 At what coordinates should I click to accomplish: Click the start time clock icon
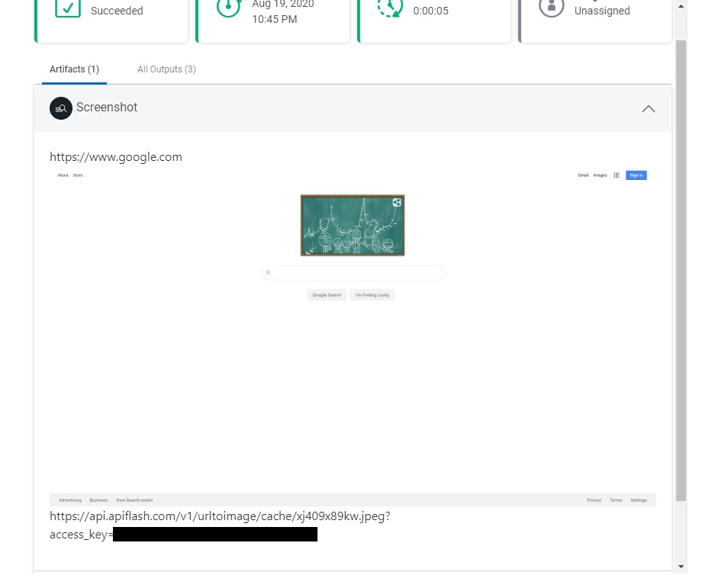pos(228,8)
